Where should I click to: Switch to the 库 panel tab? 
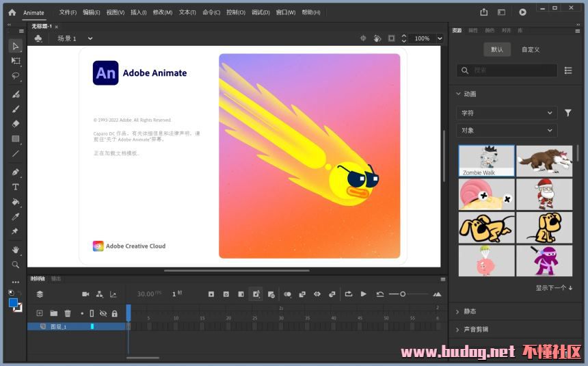[x=520, y=30]
